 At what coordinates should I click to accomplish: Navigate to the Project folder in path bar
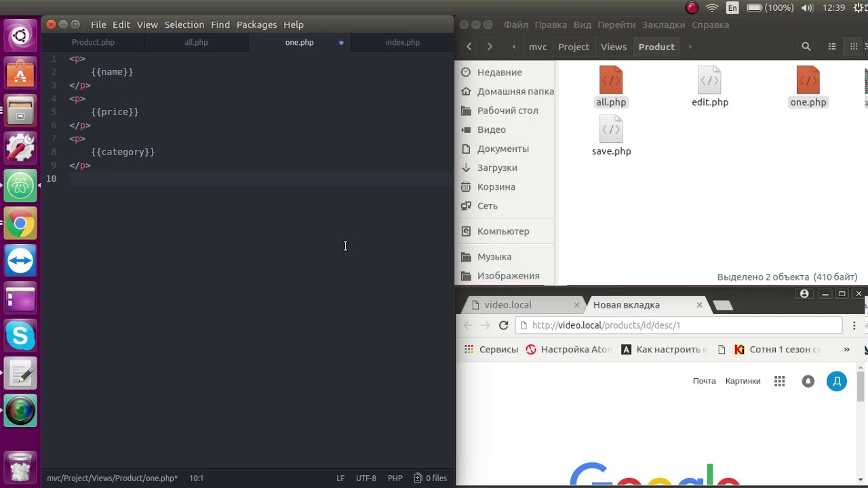click(x=574, y=47)
